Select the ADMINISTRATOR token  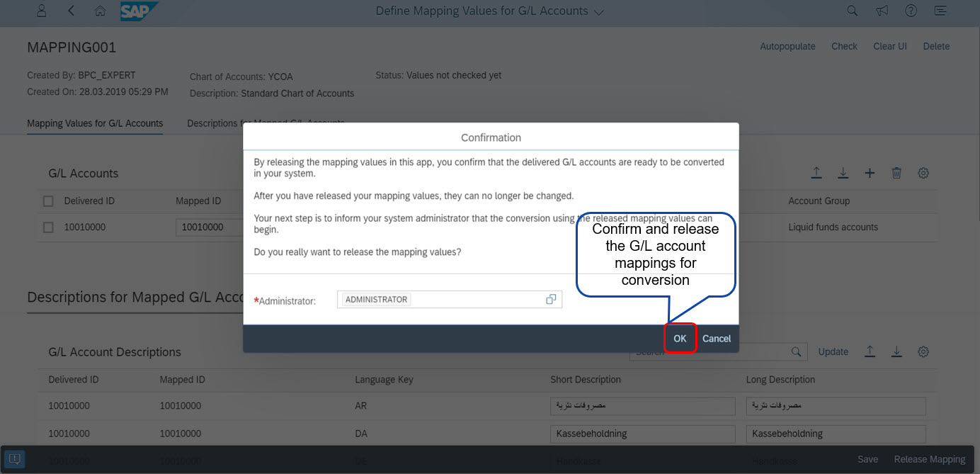tap(376, 300)
